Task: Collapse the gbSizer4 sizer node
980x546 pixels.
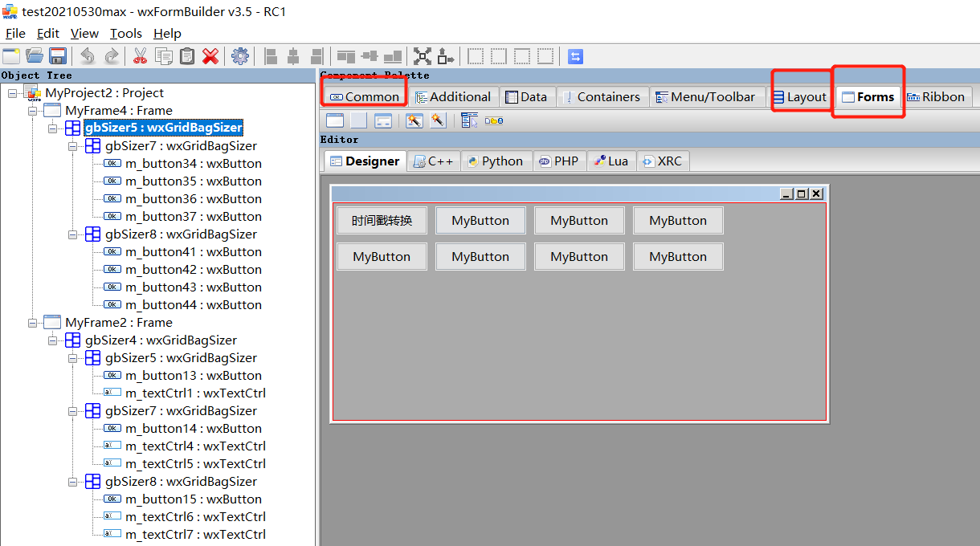Action: pos(53,340)
